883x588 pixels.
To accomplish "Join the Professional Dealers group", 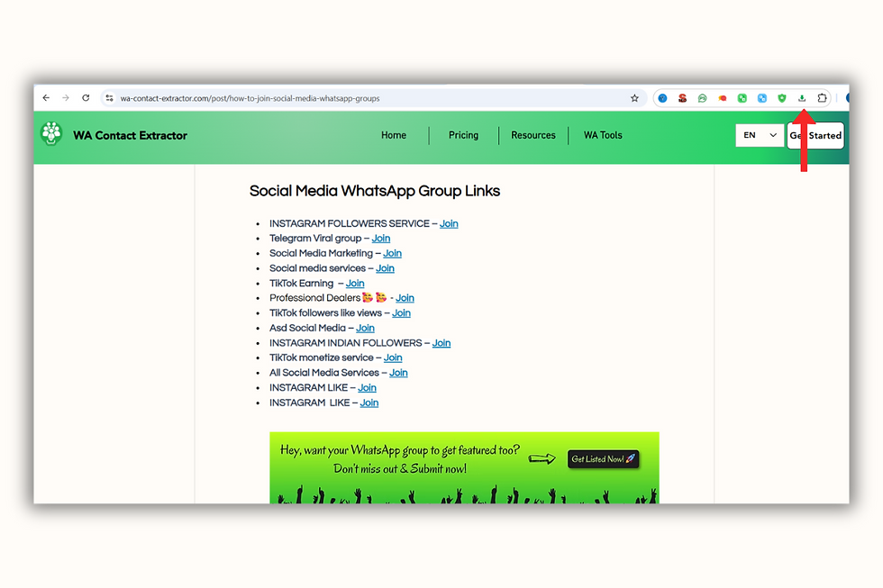I will click(405, 298).
